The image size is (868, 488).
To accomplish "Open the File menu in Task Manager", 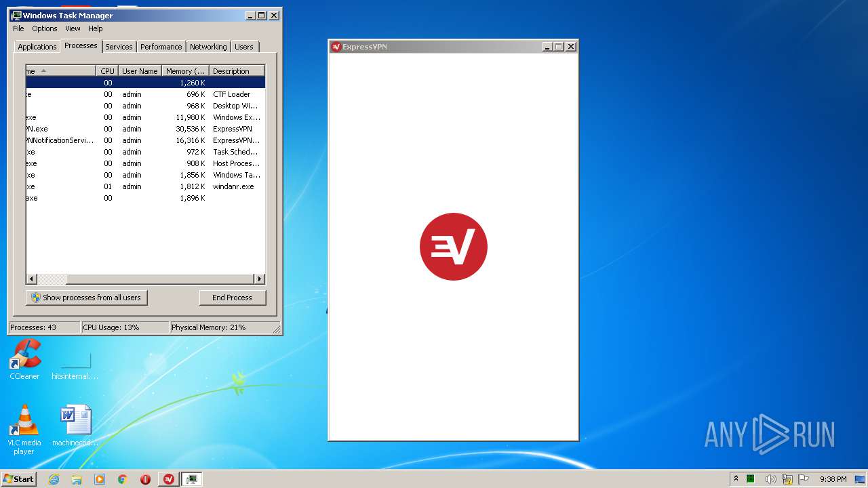I will 18,28.
